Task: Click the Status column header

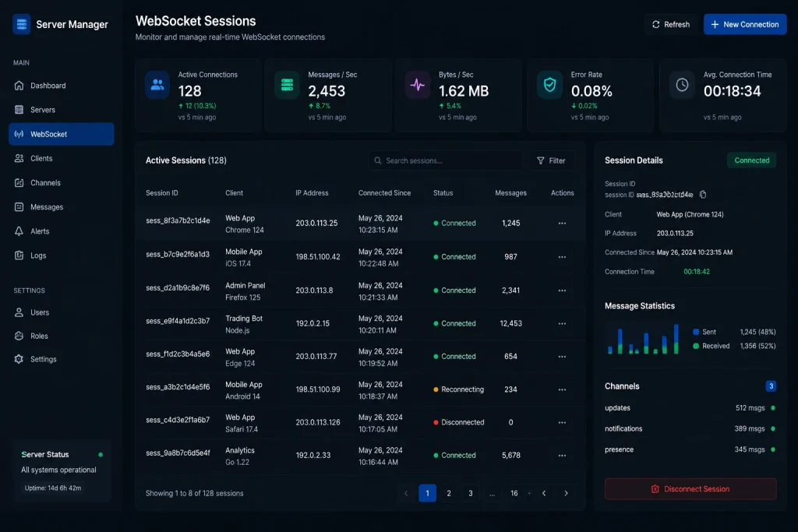Action: coord(443,193)
